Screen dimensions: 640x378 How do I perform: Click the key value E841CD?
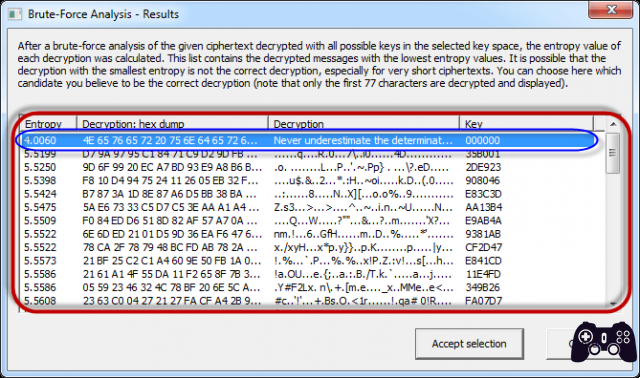click(x=483, y=261)
